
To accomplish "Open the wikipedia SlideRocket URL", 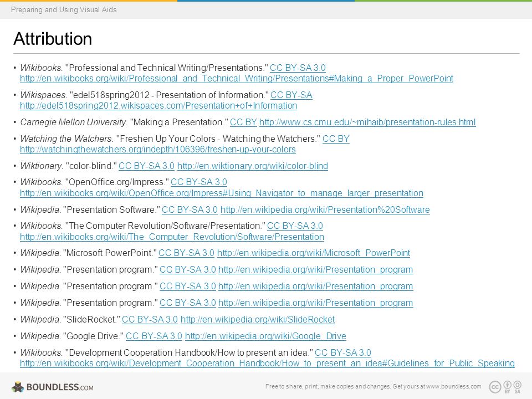I will click(258, 320).
